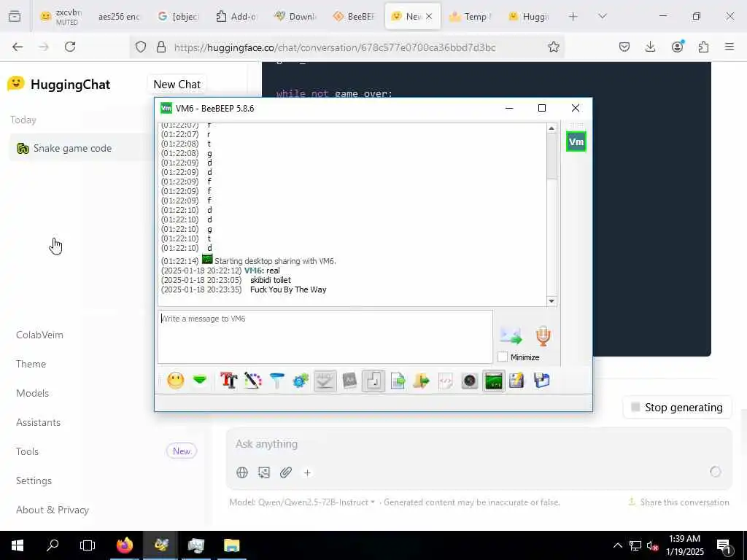Open Firefox extensions puzzle icon
The height and width of the screenshot is (560, 747).
point(703,47)
